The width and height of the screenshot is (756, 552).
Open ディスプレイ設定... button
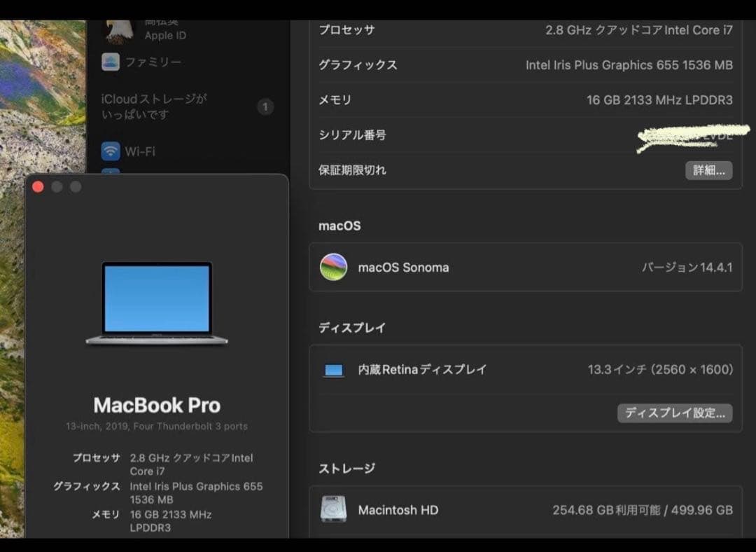[675, 413]
